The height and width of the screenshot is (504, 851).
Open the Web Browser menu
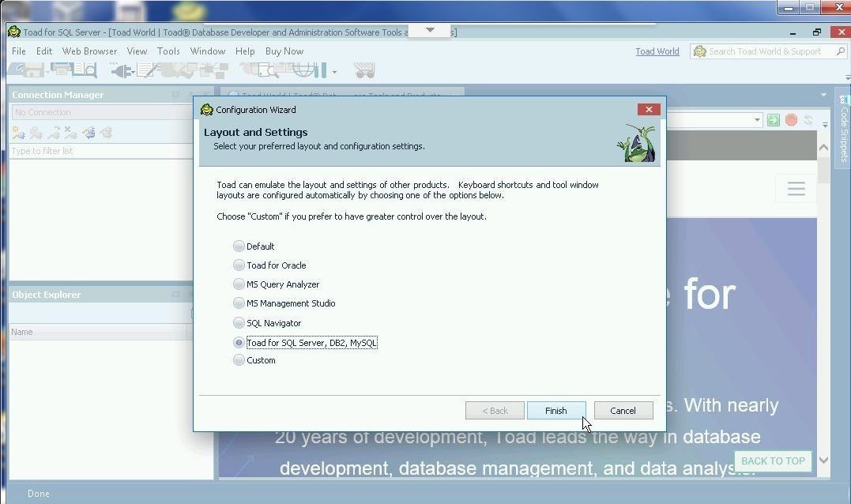(89, 51)
